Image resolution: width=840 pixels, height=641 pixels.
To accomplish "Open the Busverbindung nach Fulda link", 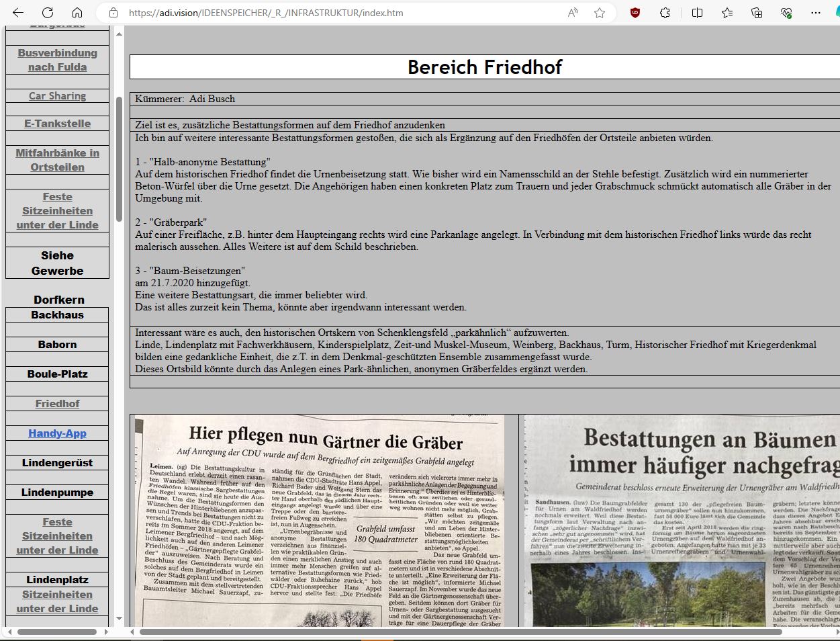I will tap(57, 60).
